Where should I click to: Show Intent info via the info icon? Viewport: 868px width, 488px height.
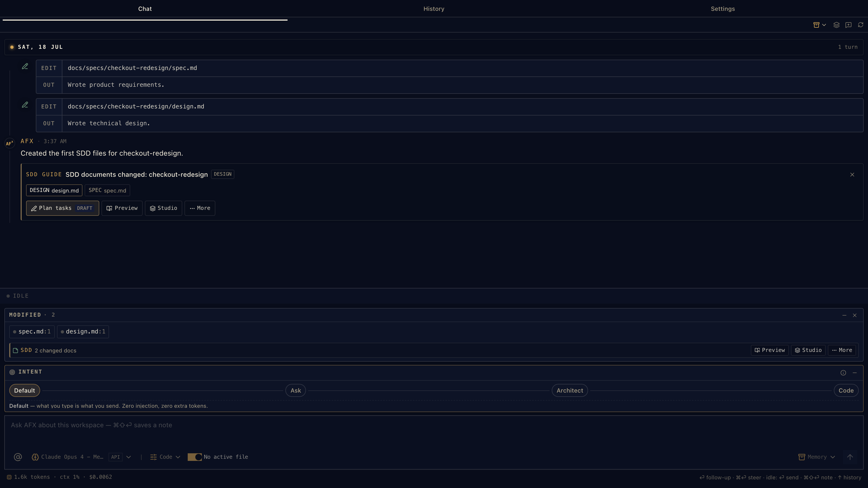843,373
